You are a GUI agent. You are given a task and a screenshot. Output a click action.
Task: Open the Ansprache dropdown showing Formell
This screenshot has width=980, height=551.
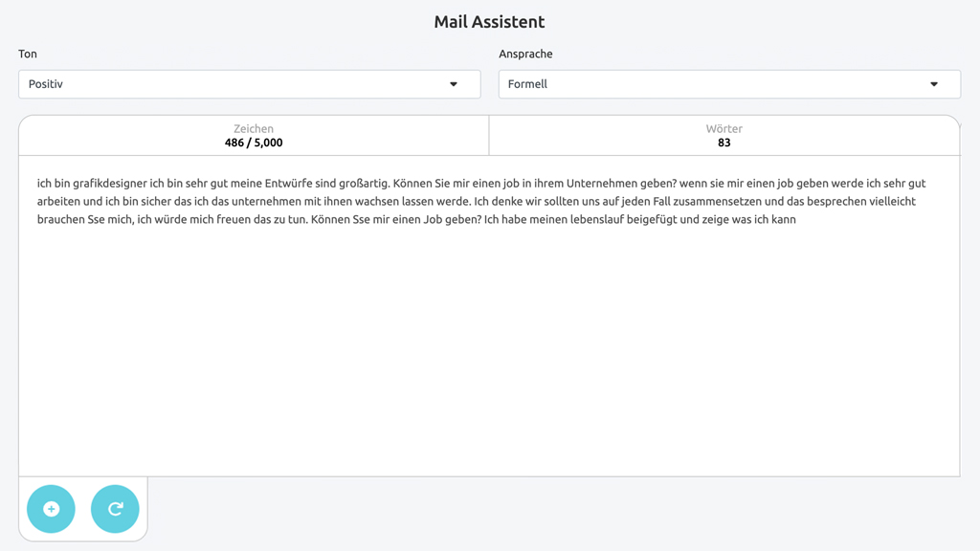(729, 84)
